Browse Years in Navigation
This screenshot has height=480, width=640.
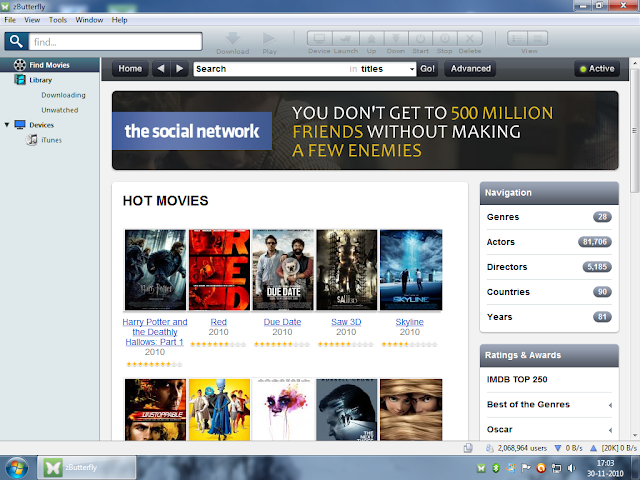(x=549, y=317)
